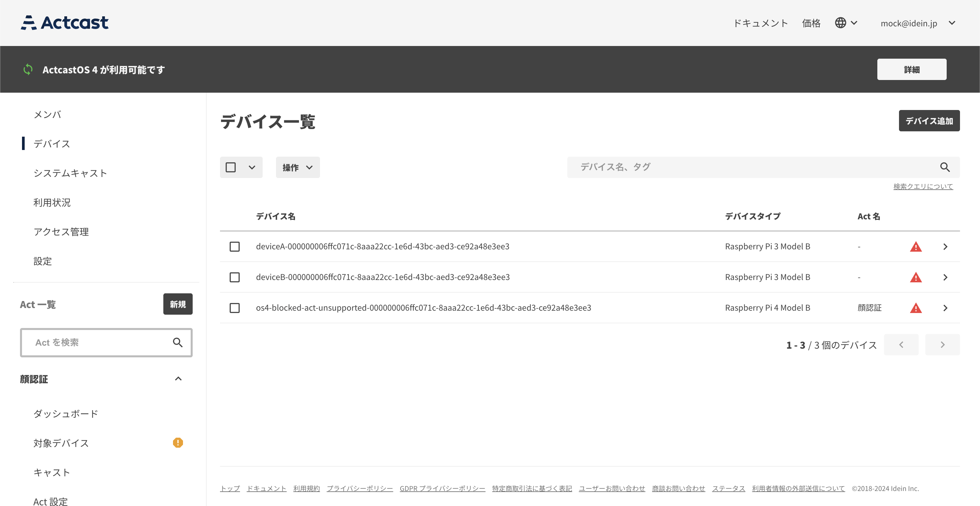
Task: Open the selection options dropdown arrow
Action: [252, 167]
